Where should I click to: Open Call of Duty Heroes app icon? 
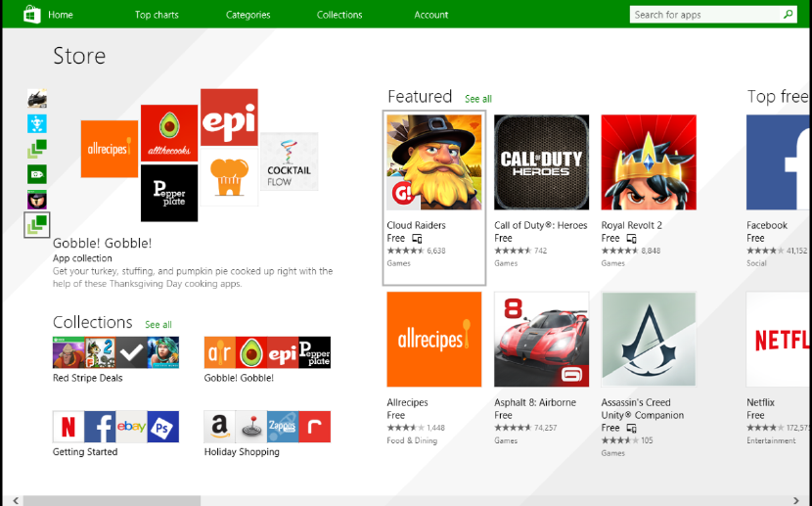point(542,162)
